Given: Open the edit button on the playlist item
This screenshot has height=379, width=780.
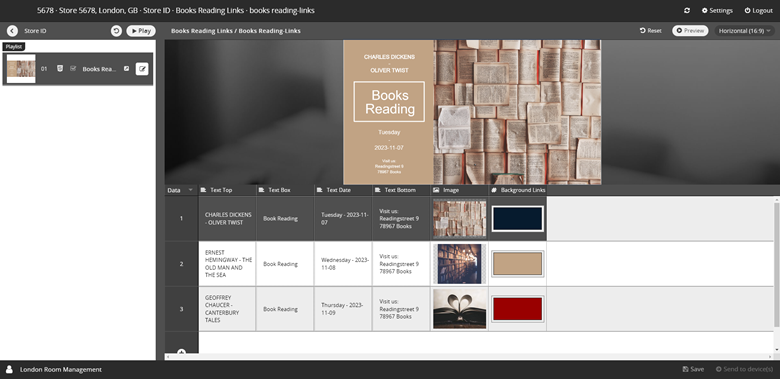Looking at the screenshot, I should 142,69.
